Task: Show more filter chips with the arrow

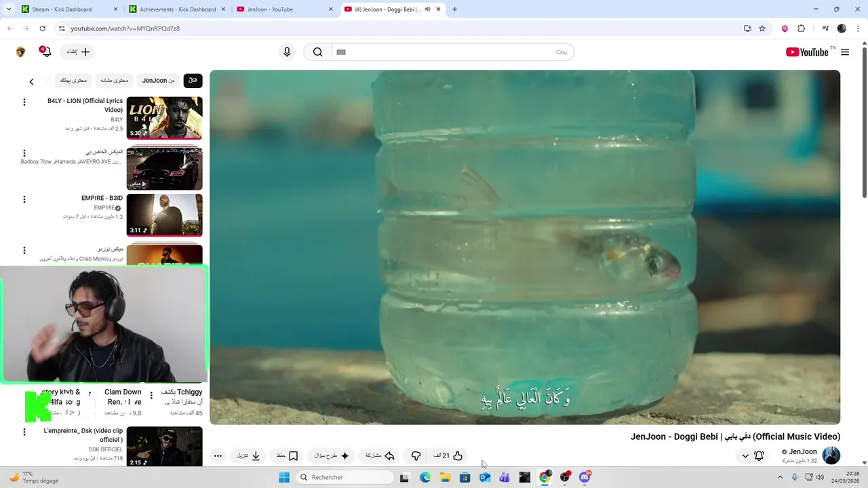Action: click(x=31, y=81)
